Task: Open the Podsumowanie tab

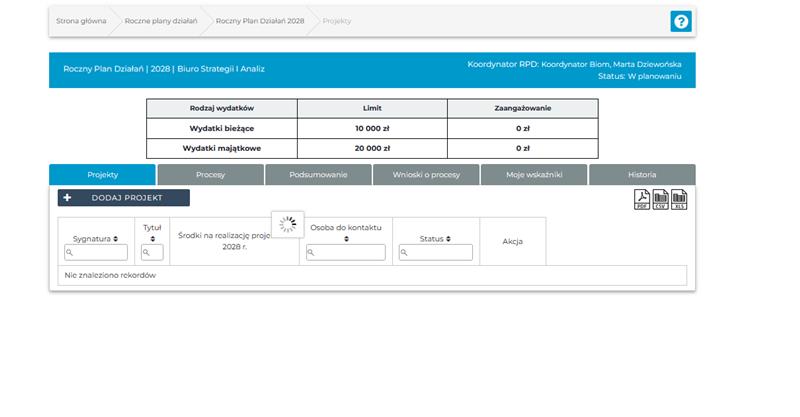Action: [x=318, y=175]
